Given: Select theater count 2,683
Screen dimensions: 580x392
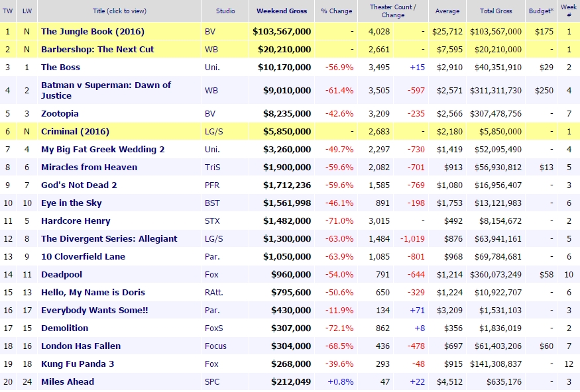Looking at the screenshot, I should click(x=378, y=132).
